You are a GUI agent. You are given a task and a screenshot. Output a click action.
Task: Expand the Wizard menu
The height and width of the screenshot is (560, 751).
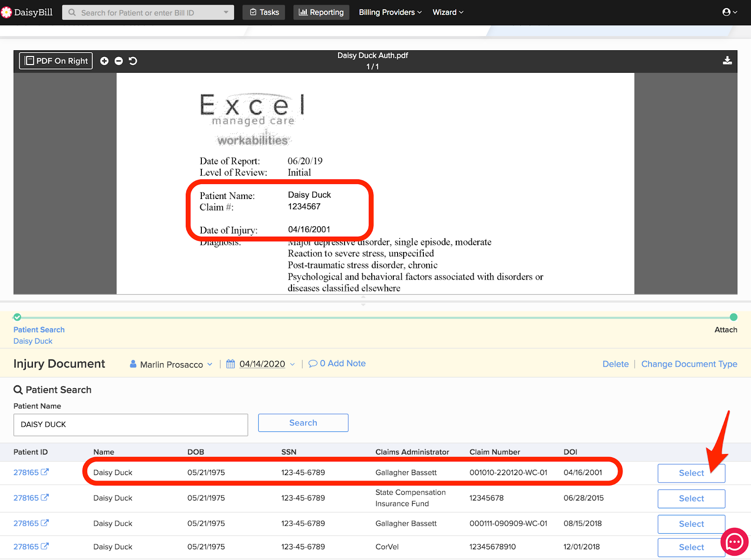pyautogui.click(x=448, y=12)
